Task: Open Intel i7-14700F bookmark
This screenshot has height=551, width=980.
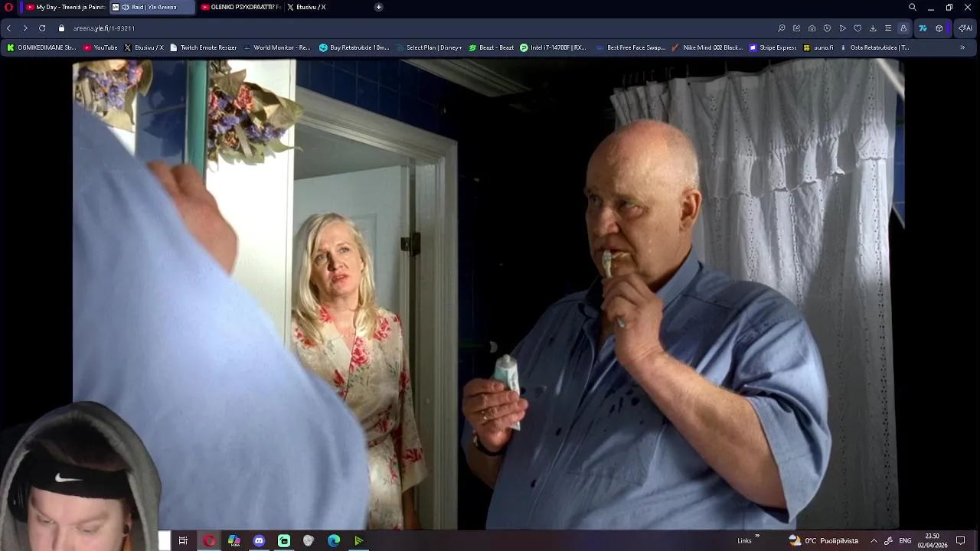Action: tap(553, 47)
